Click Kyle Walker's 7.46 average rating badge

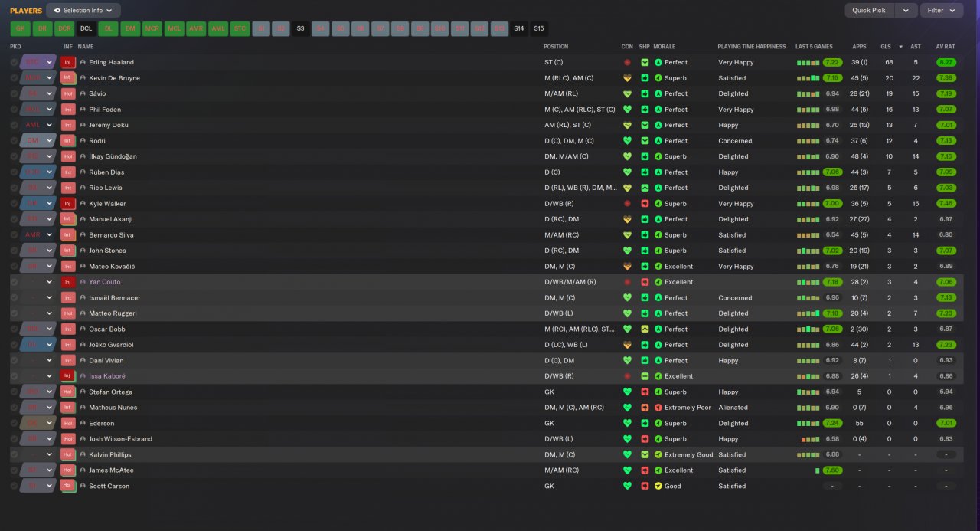(x=946, y=204)
